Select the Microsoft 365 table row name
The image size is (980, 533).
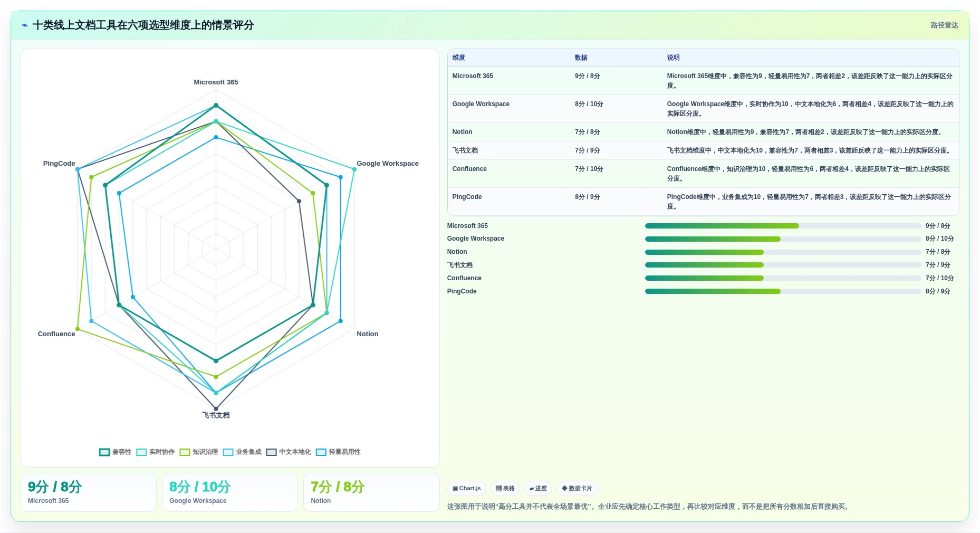pos(473,76)
